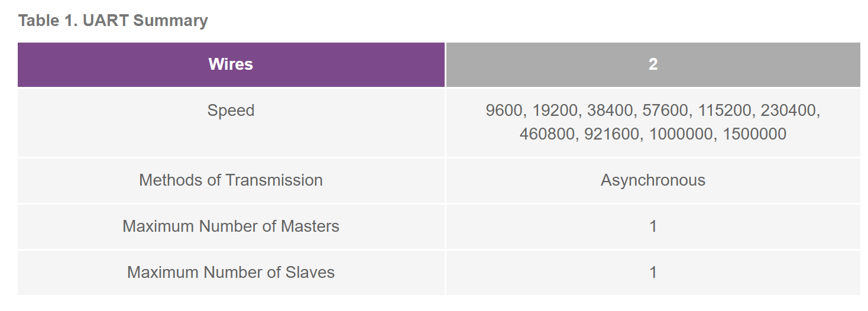Viewport: 868px width, 311px height.
Task: Click the 115200 speed value
Action: 724,111
